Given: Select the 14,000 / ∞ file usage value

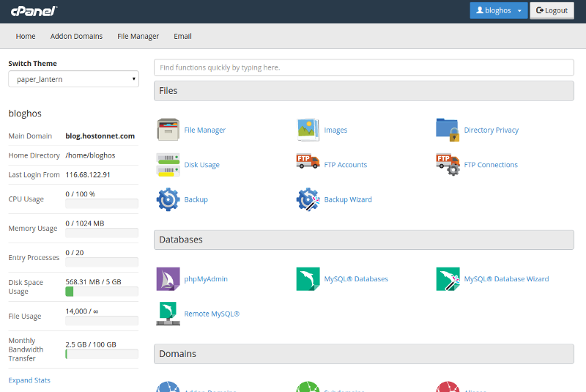Looking at the screenshot, I should (x=82, y=311).
